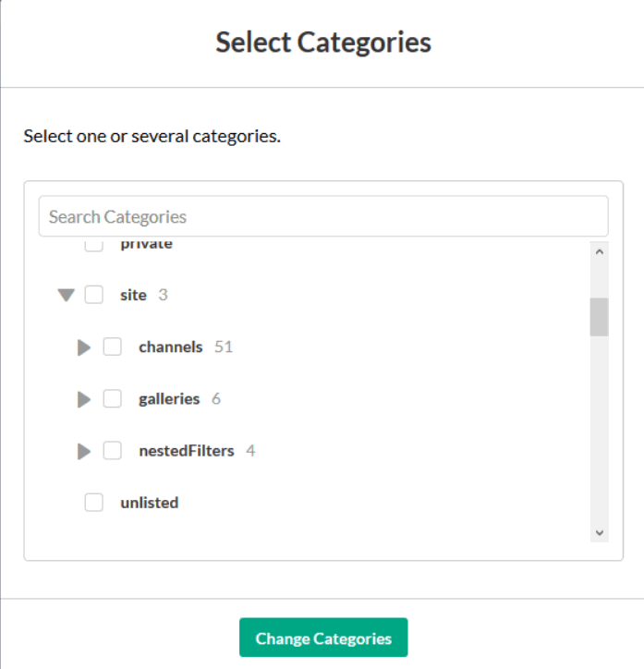The width and height of the screenshot is (644, 669).
Task: Toggle the private category checkbox
Action: point(94,246)
